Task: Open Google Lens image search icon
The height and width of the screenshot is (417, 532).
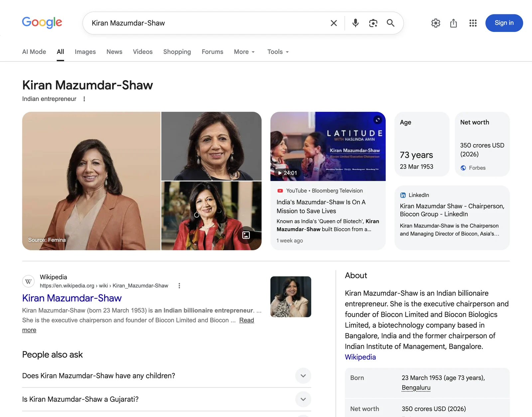Action: point(373,23)
